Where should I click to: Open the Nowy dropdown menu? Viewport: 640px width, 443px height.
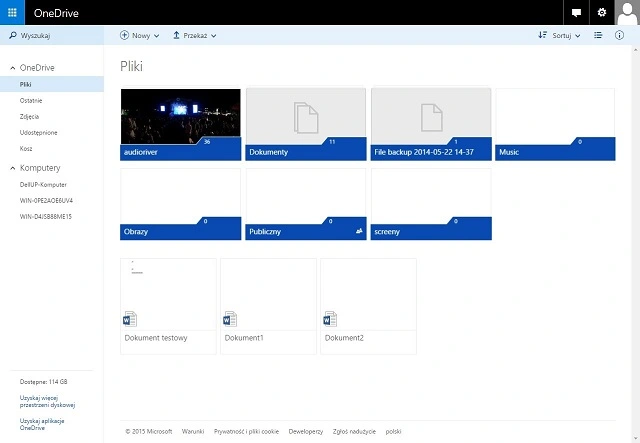140,35
